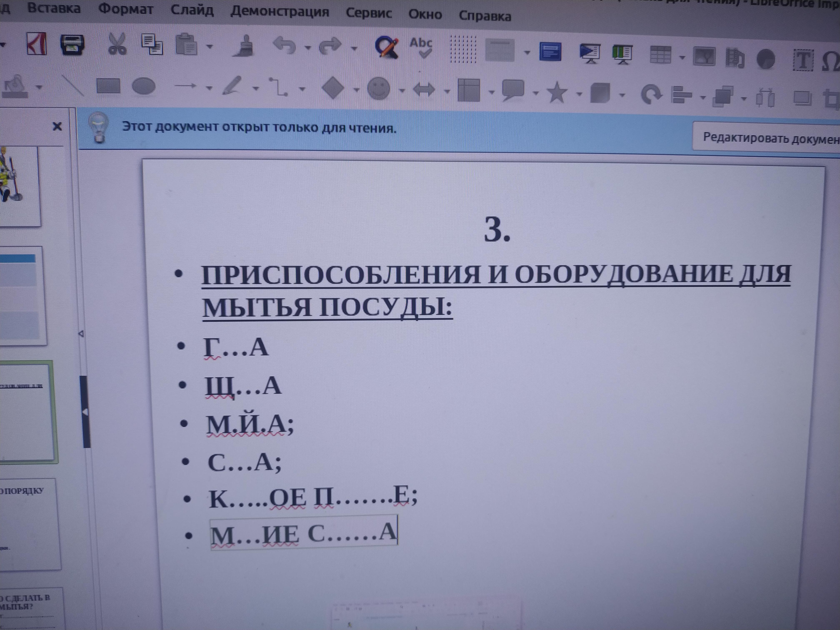Image resolution: width=840 pixels, height=630 pixels.
Task: Choose the Smiley symbol shape tool
Action: click(x=378, y=89)
